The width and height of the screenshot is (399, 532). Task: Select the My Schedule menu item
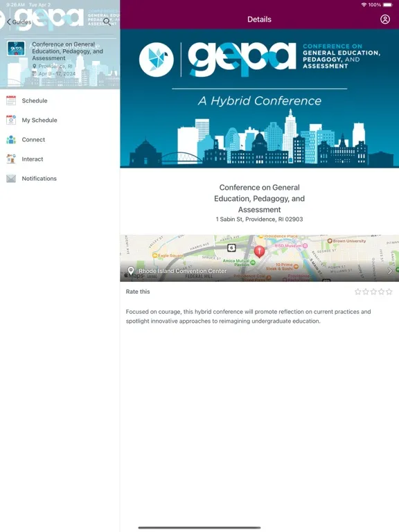(x=60, y=120)
